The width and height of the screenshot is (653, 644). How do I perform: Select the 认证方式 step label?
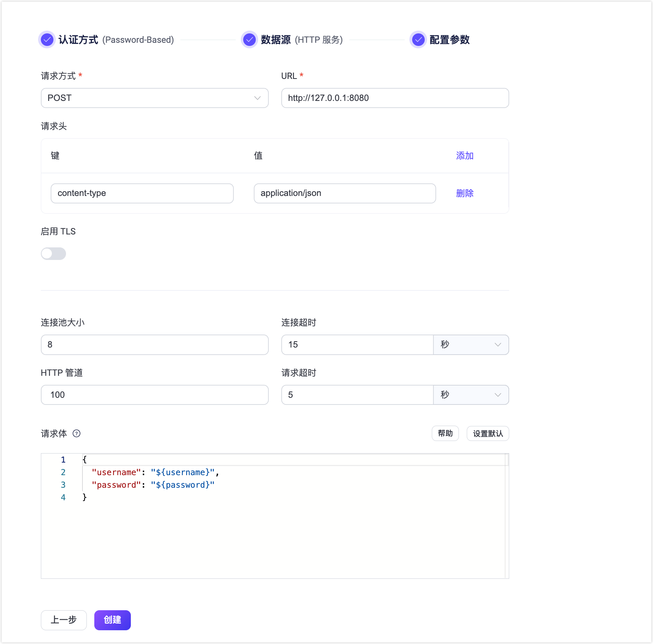[78, 39]
